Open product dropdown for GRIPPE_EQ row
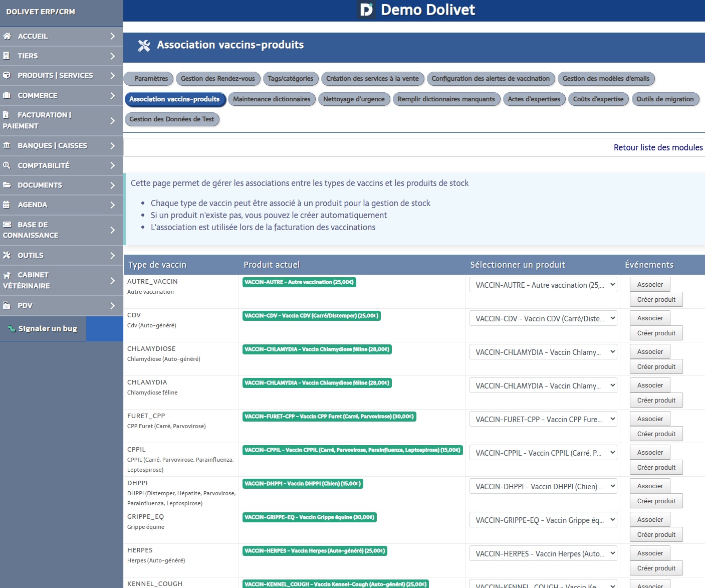The width and height of the screenshot is (705, 588). [543, 520]
